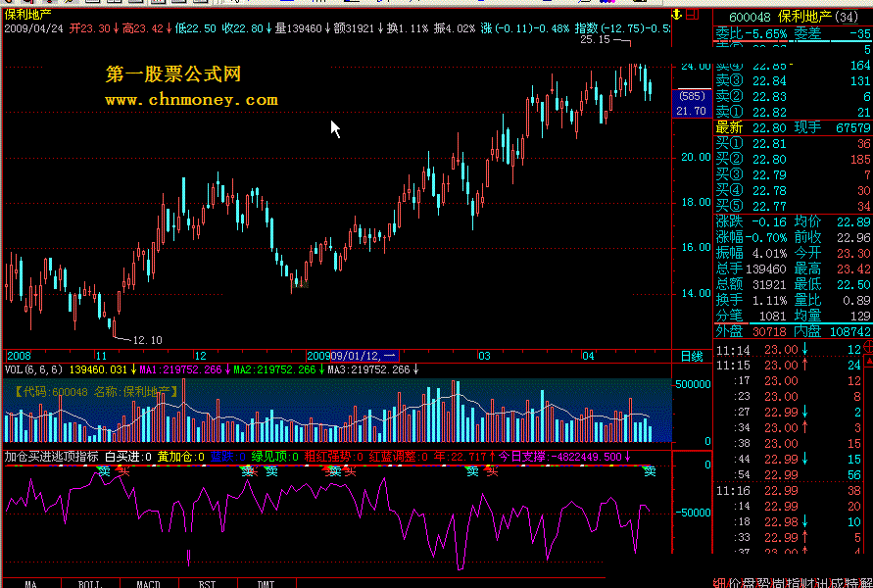Click the VOL(6,6,6) indicator label
873x588 pixels.
coord(34,369)
